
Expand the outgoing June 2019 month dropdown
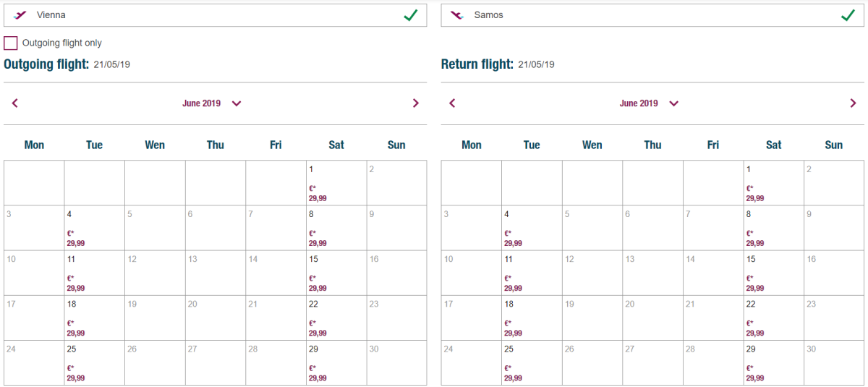237,103
